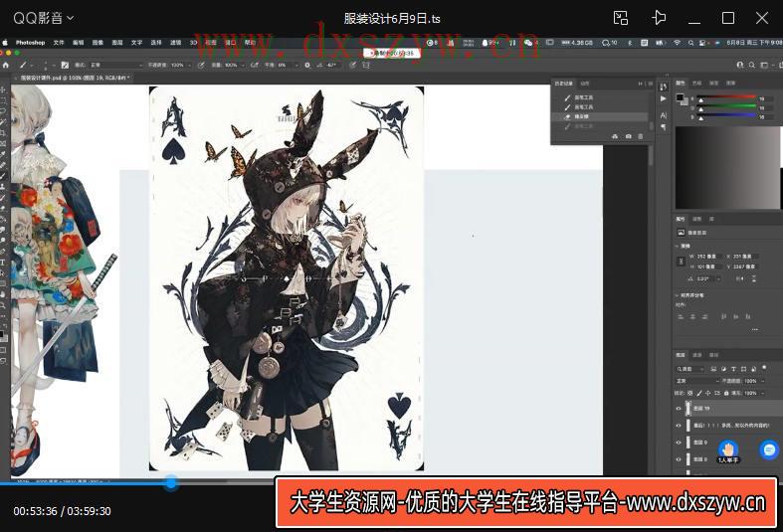Select the Type tool in the toolbox
Screen dimensions: 783x532
3,262
